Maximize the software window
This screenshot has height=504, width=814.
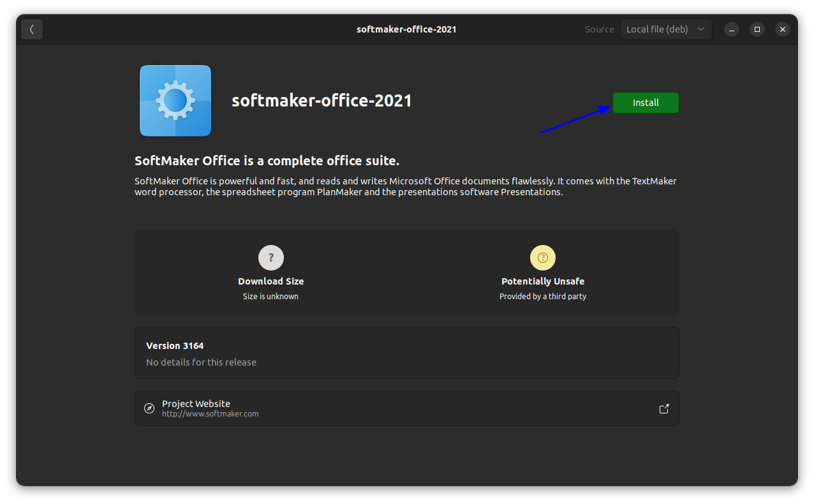(757, 29)
